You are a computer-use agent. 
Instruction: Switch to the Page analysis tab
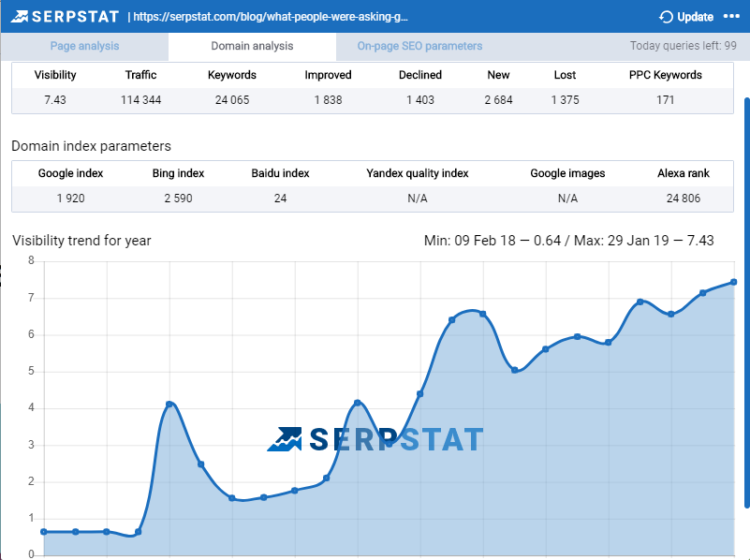(84, 46)
